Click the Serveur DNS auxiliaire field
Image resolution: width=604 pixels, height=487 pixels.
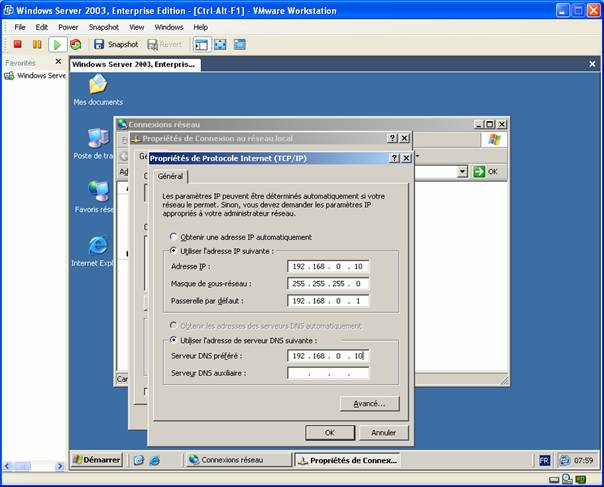pos(328,373)
